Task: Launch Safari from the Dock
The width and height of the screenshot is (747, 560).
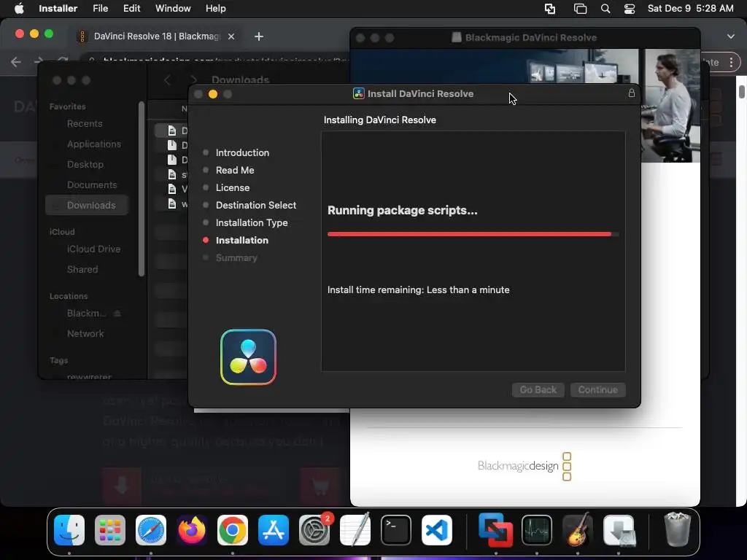Action: click(151, 530)
